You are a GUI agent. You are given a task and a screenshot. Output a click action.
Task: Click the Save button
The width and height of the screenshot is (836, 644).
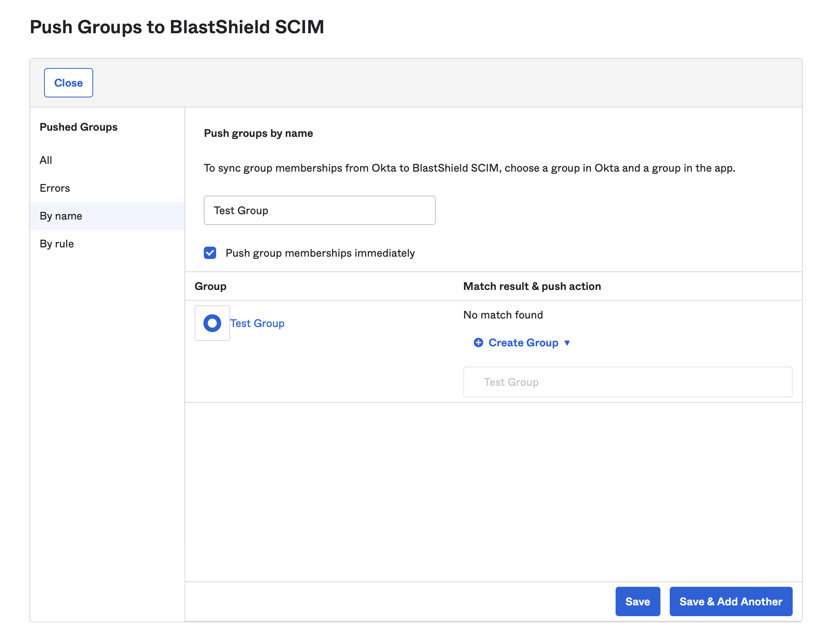point(637,601)
